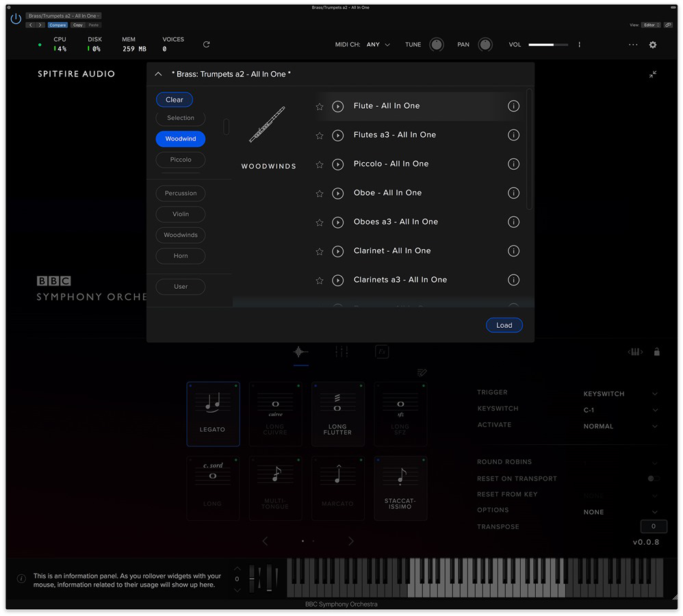This screenshot has width=683, height=616.
Task: Select the Woodwinds filter tag
Action: pyautogui.click(x=181, y=235)
